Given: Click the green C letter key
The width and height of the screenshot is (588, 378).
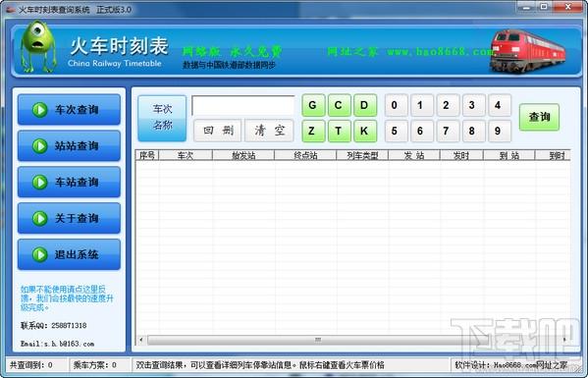Looking at the screenshot, I should click(339, 105).
